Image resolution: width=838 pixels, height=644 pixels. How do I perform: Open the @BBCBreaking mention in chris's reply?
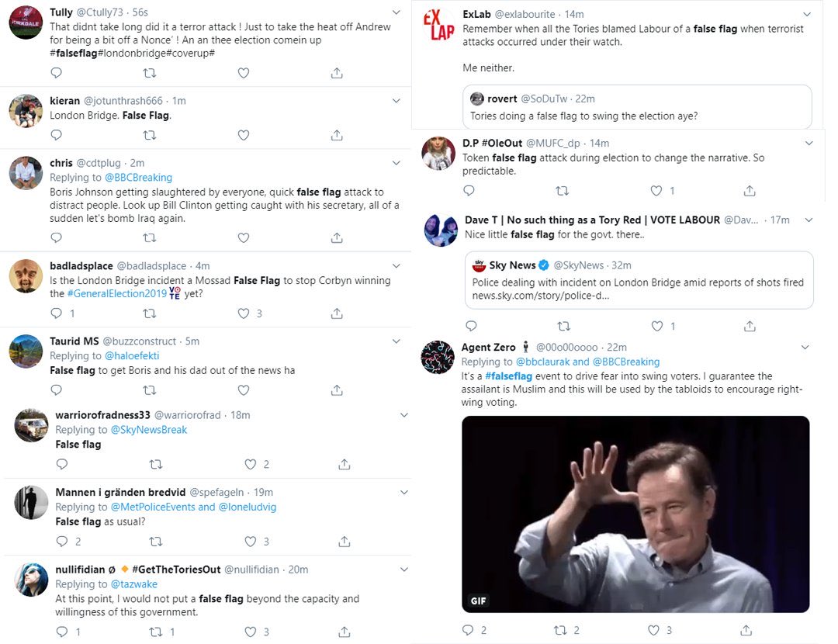pyautogui.click(x=138, y=178)
